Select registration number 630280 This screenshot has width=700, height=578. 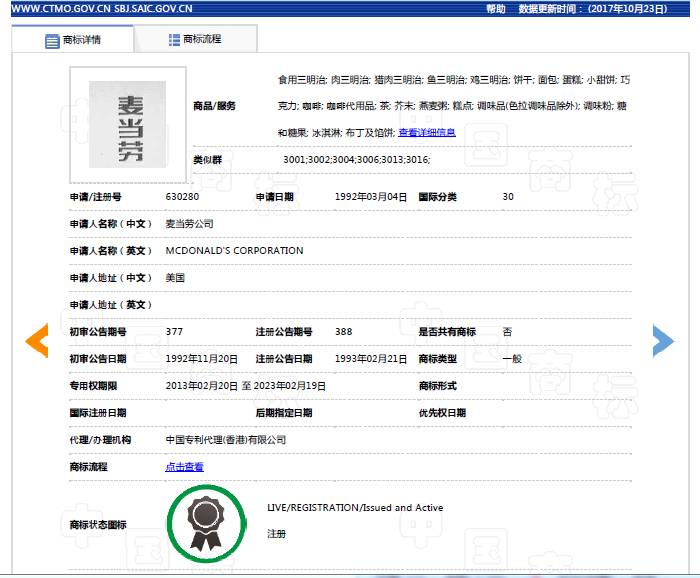182,196
